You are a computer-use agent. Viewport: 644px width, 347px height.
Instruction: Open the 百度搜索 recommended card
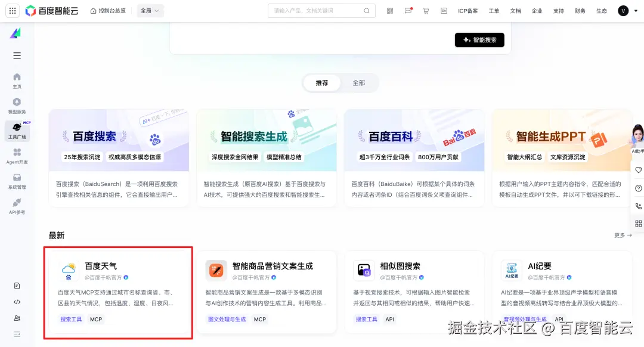[119, 157]
